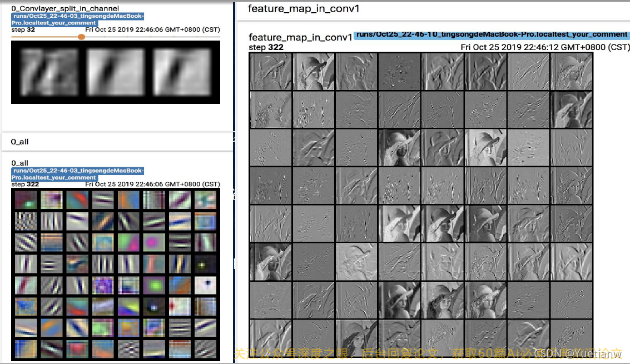Click run label above 0_Convlayer_split_in_channel image

click(x=77, y=19)
